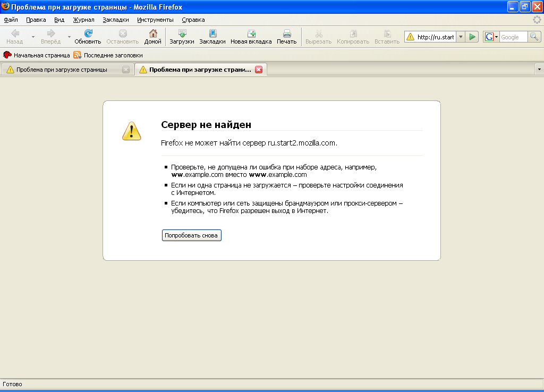Close the first inactive tab
The image size is (544, 392).
tap(126, 70)
